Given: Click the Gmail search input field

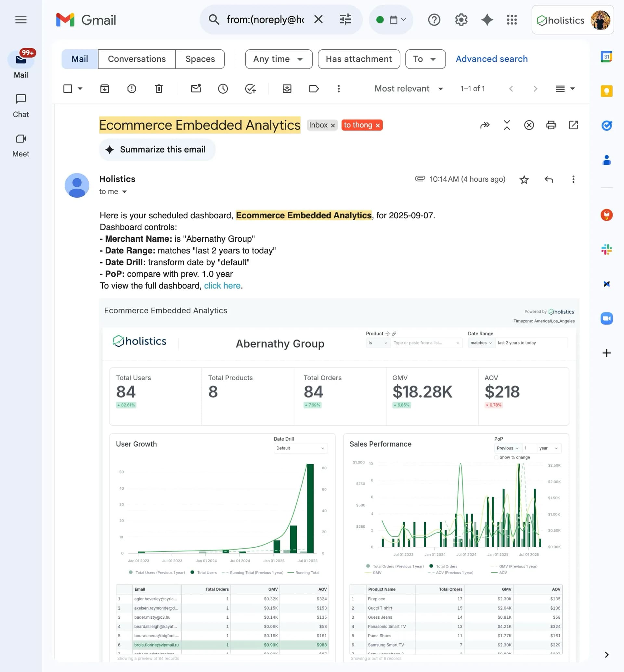Looking at the screenshot, I should 265,20.
